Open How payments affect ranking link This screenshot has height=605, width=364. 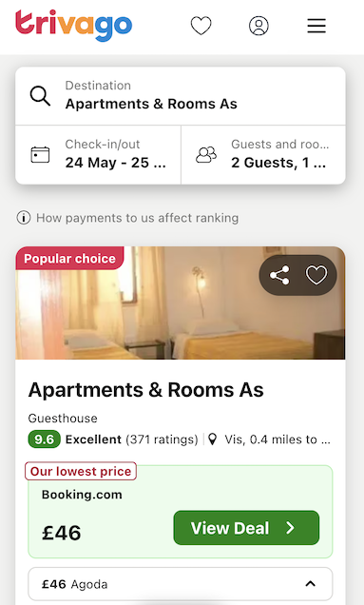click(137, 218)
